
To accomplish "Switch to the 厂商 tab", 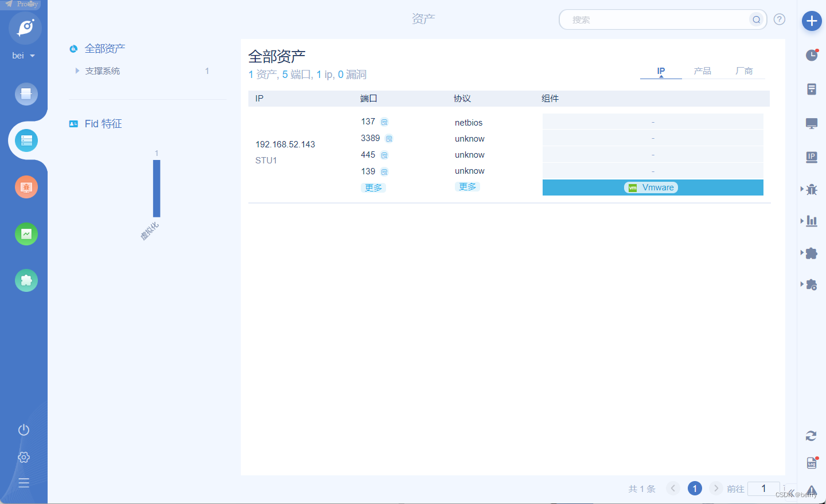I will (745, 71).
